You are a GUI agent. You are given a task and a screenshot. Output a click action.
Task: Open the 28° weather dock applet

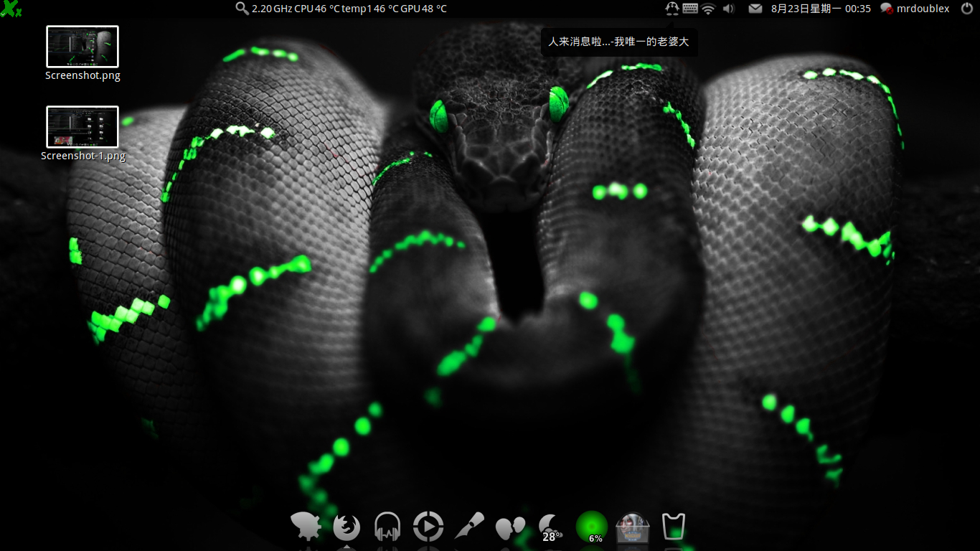point(551,527)
